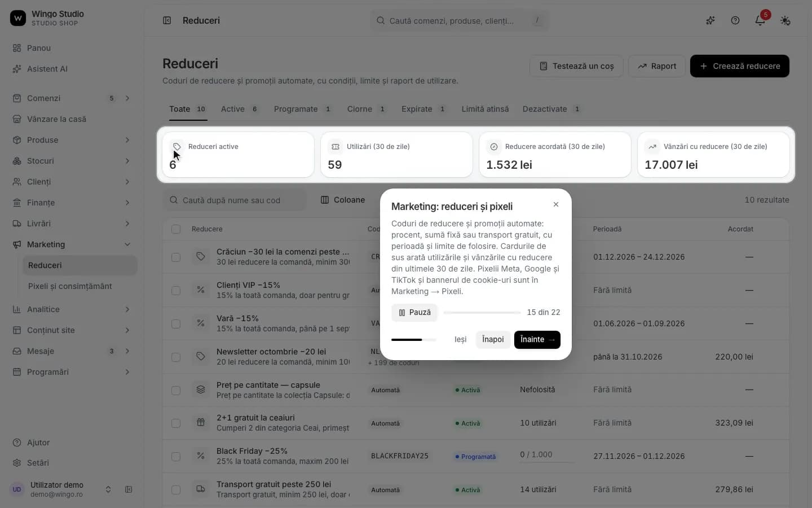This screenshot has height=508, width=812.
Task: Click the truck icon of Transport gratuit row
Action: pos(201,489)
